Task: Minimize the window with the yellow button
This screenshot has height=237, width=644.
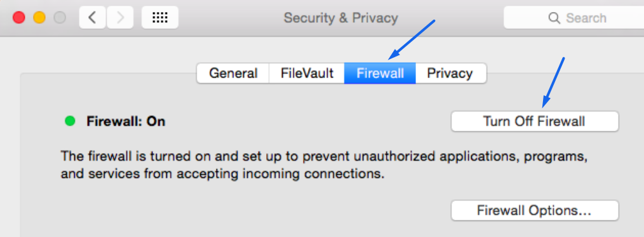Action: click(39, 18)
